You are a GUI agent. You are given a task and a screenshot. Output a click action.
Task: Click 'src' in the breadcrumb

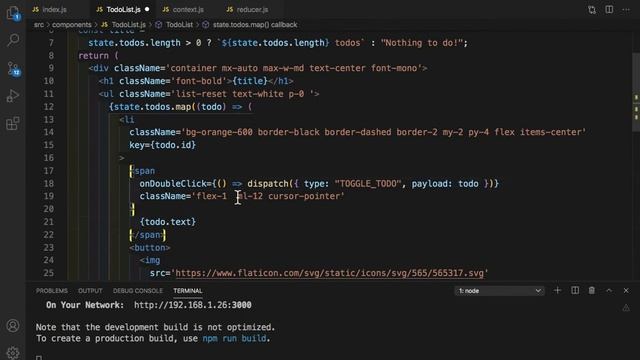coord(39,24)
